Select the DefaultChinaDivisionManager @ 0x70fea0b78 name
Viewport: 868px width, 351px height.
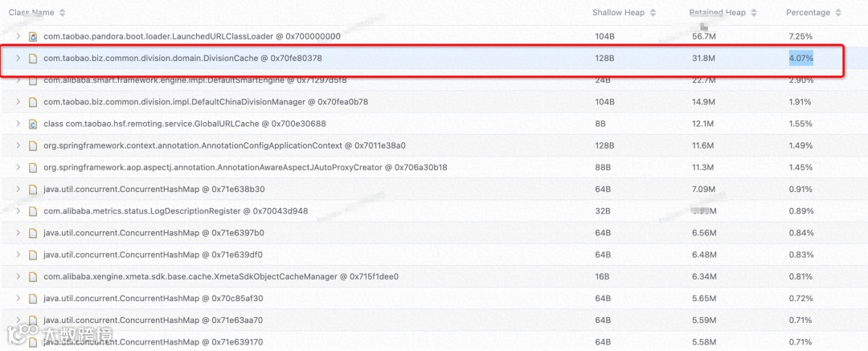(206, 102)
